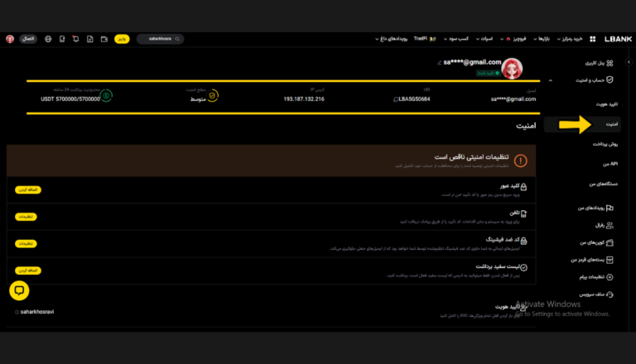Open the notifications bell icon
Image resolution: width=636 pixels, height=364 pixels.
pyautogui.click(x=76, y=39)
